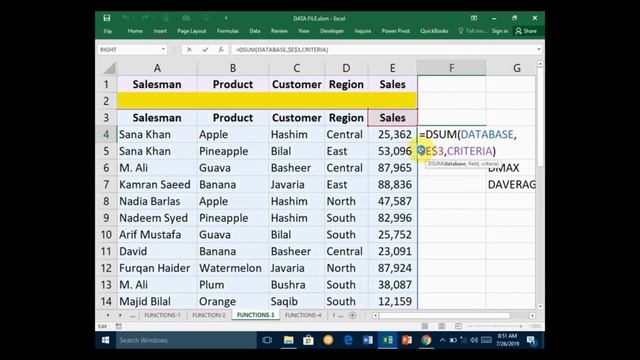Open the Insert Function fx dialog
Screen dimensions: 640x360
(x=221, y=49)
